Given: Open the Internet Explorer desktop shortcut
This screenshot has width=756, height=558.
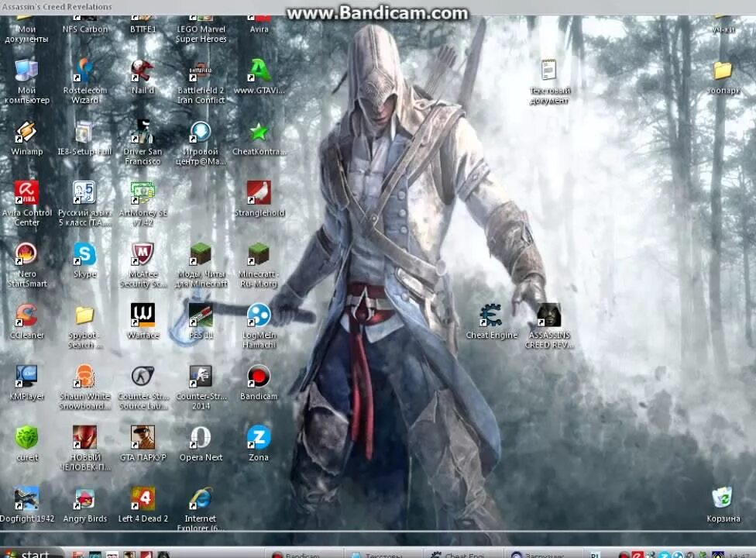Looking at the screenshot, I should (x=201, y=498).
